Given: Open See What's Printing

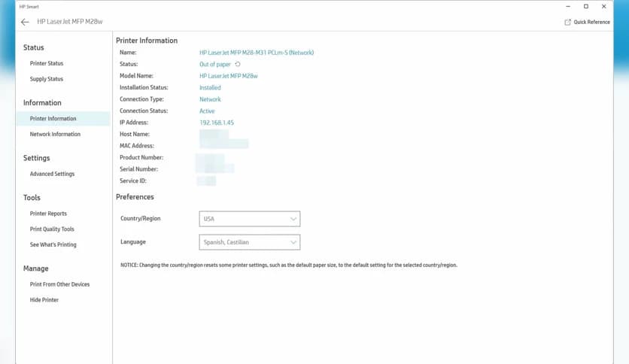Looking at the screenshot, I should 53,244.
